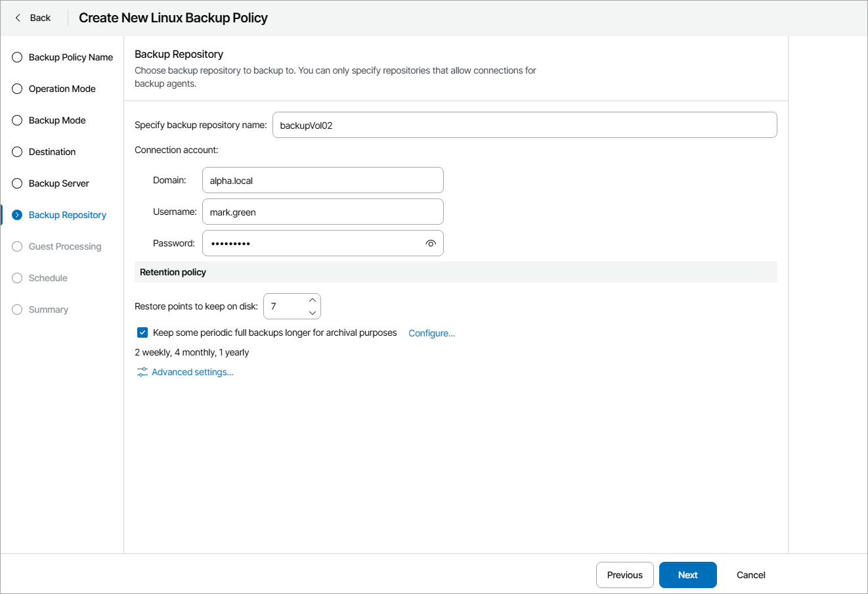Open the Summary step
Image resolution: width=868 pixels, height=594 pixels.
click(48, 309)
